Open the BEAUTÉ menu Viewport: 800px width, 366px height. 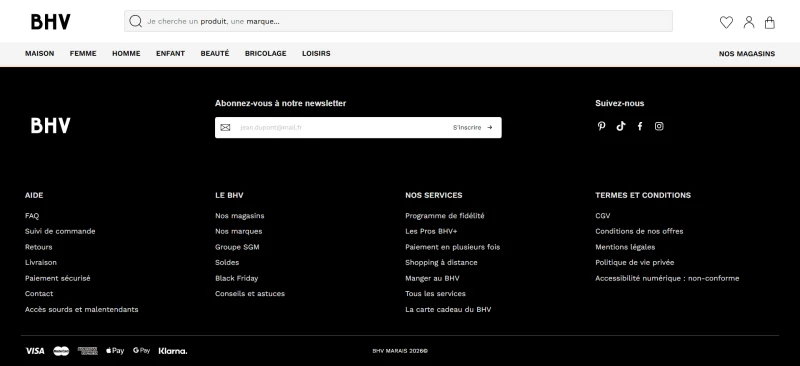click(x=215, y=54)
